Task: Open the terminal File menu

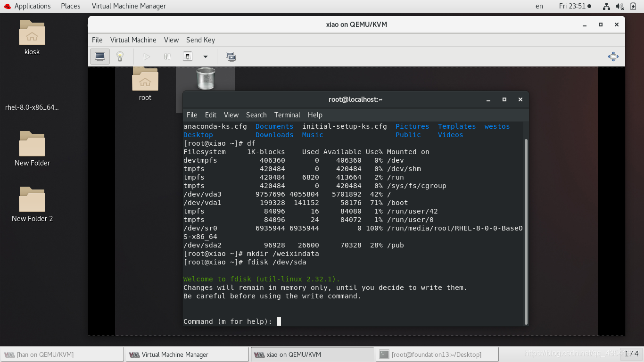Action: (x=192, y=115)
